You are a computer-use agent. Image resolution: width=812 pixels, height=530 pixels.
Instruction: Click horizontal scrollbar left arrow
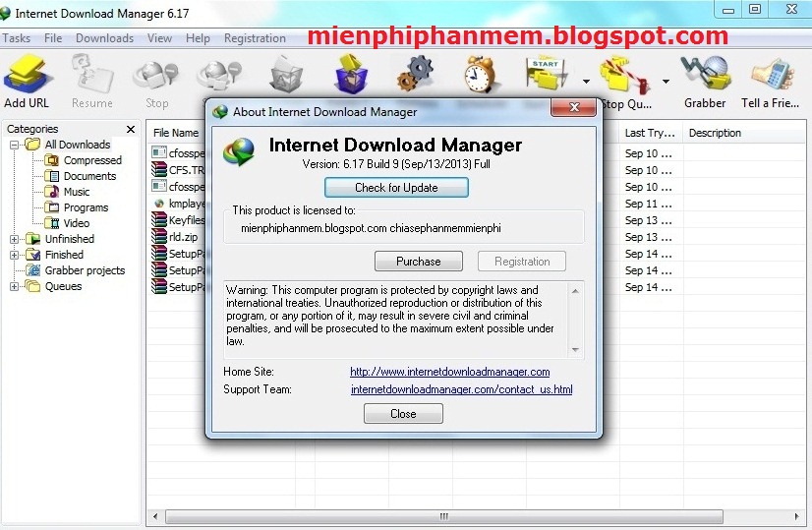point(155,516)
